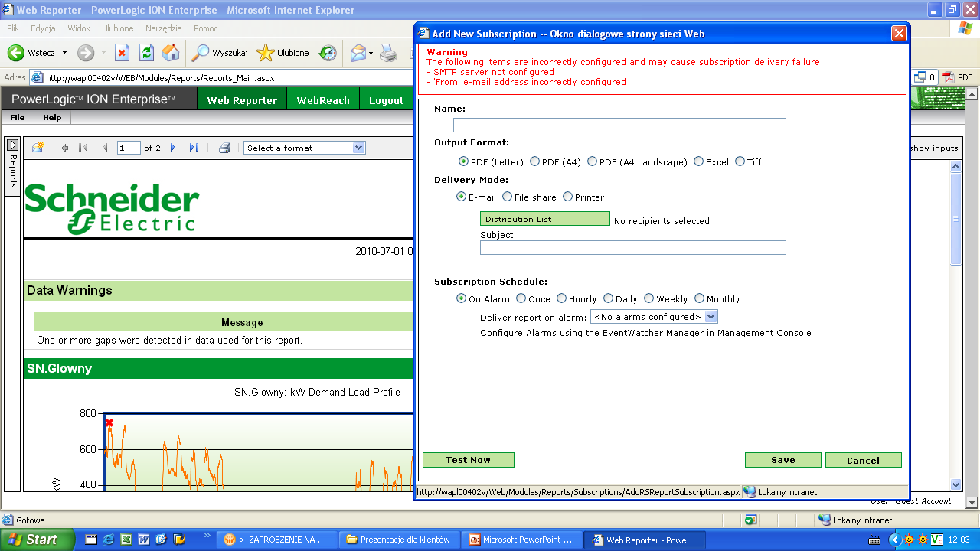Switch to the WebReach tab
The image size is (980, 551).
click(x=323, y=99)
